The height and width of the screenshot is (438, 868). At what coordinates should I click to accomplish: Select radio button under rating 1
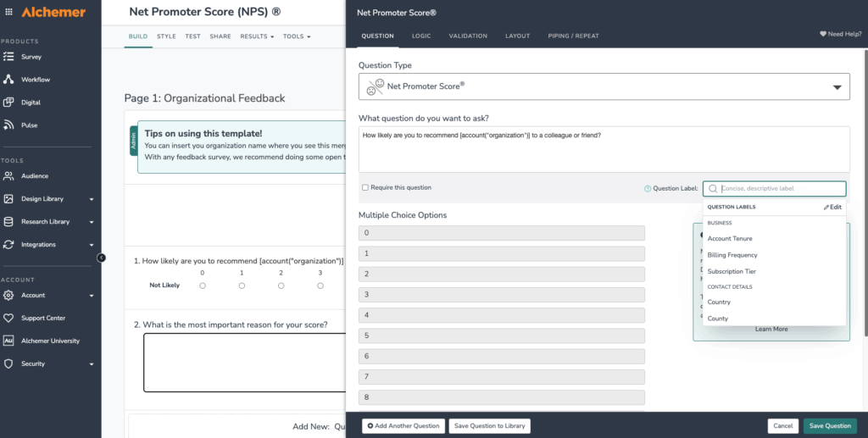click(242, 286)
